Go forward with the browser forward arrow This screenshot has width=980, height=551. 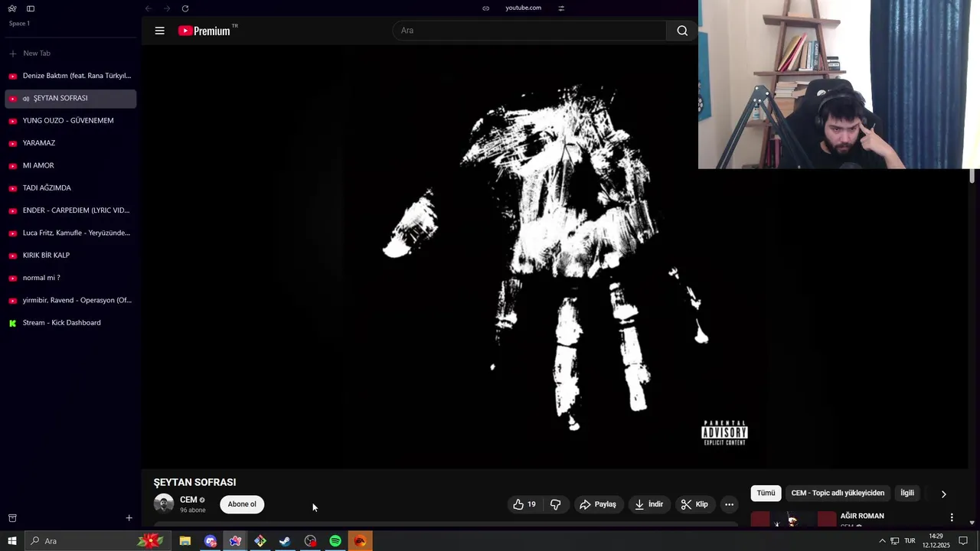[167, 8]
